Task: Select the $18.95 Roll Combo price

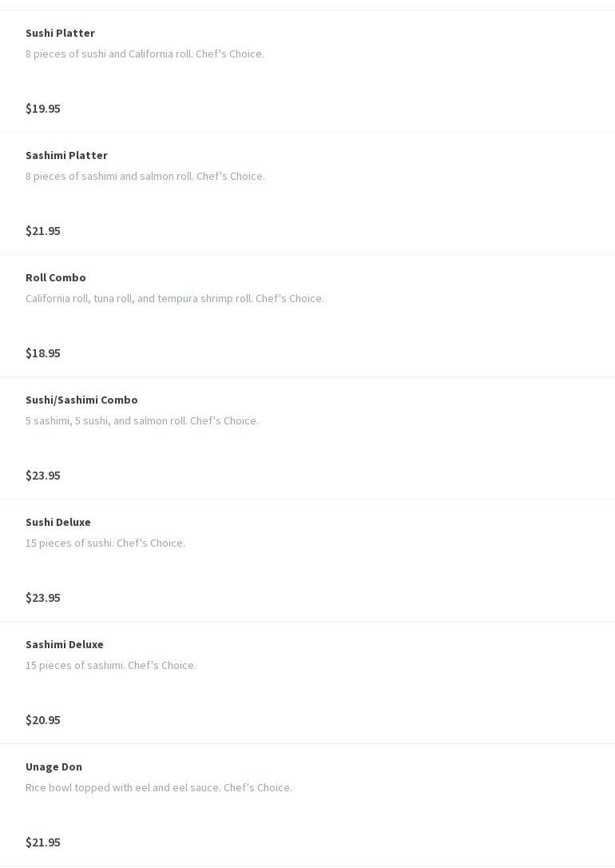Action: [43, 352]
